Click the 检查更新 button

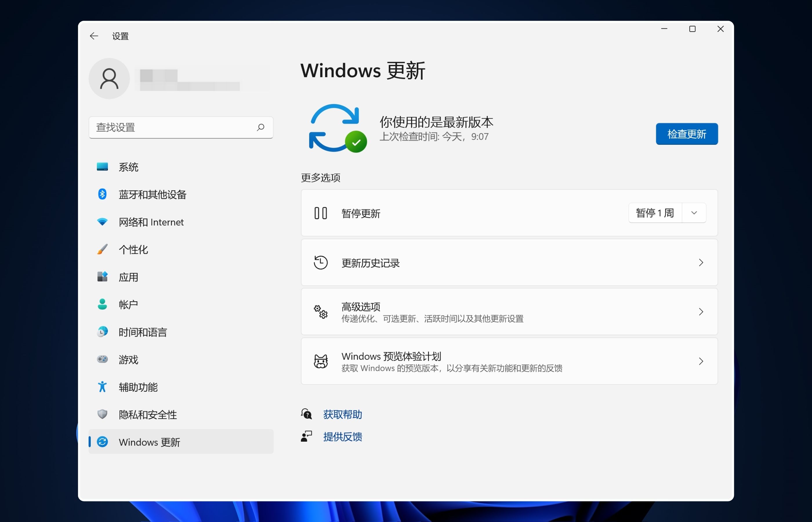(687, 134)
